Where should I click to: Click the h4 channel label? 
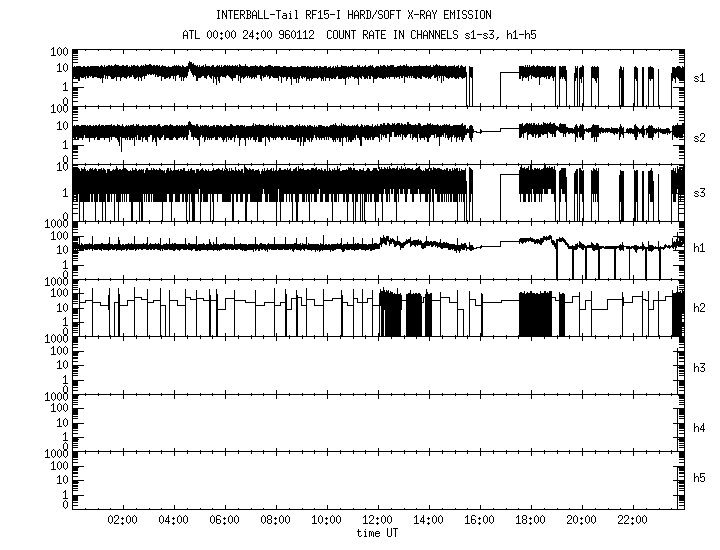point(700,428)
